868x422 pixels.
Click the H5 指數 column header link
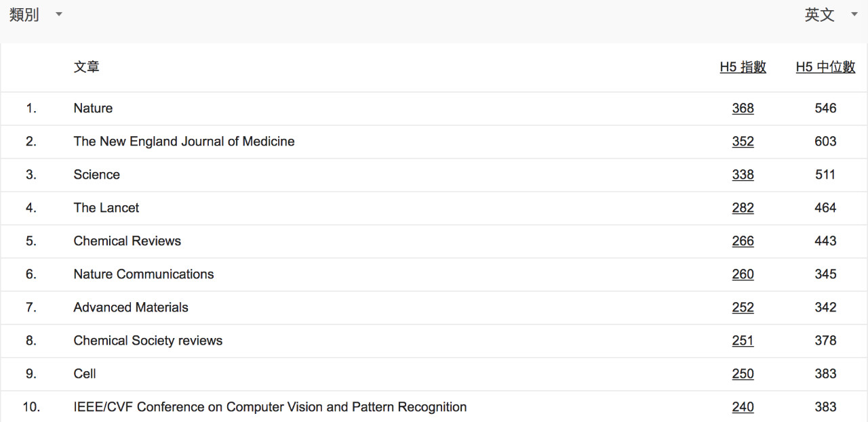click(743, 67)
